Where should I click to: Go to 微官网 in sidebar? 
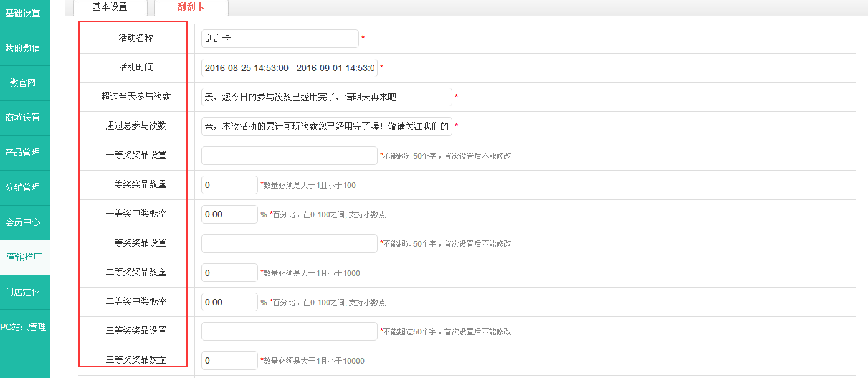pos(24,83)
